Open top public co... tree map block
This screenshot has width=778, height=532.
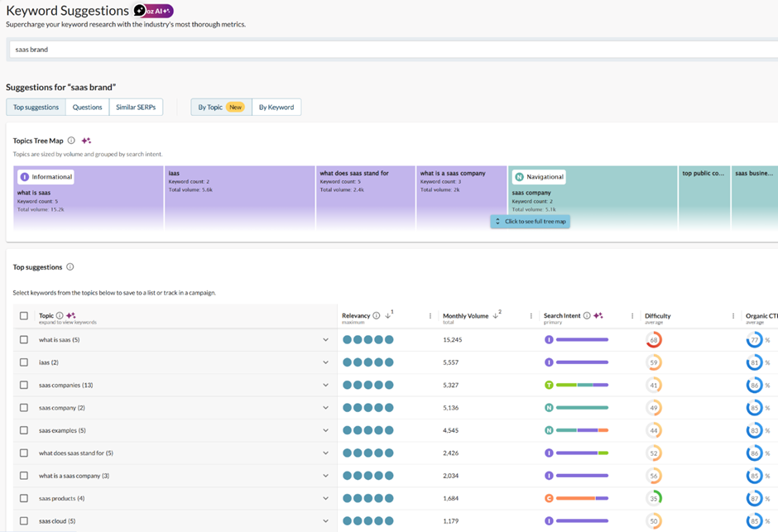click(704, 198)
